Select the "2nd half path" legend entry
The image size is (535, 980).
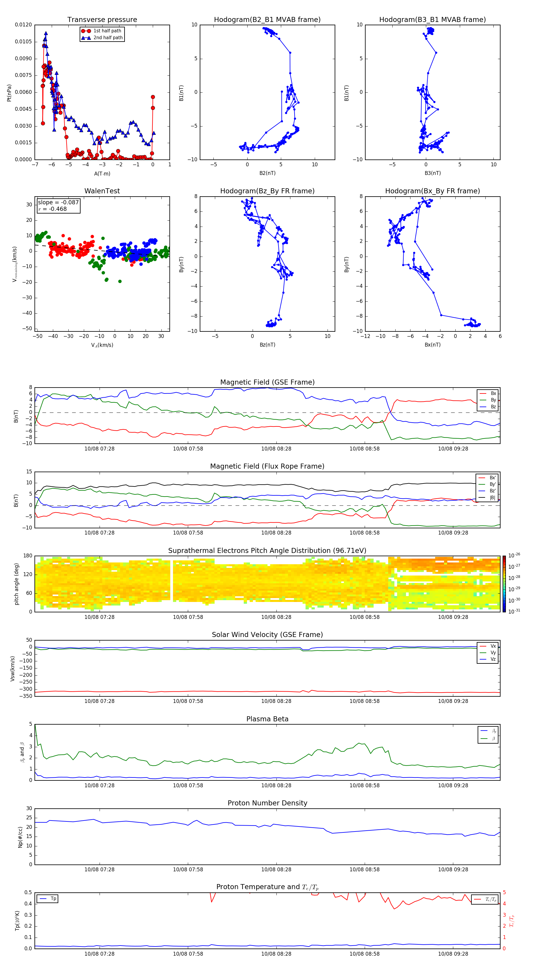tap(102, 38)
